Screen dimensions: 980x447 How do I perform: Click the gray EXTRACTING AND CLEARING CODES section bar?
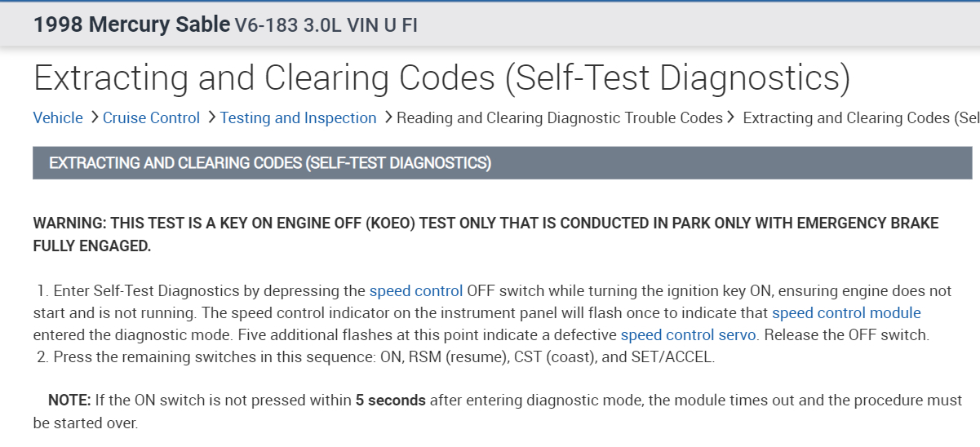pos(502,163)
